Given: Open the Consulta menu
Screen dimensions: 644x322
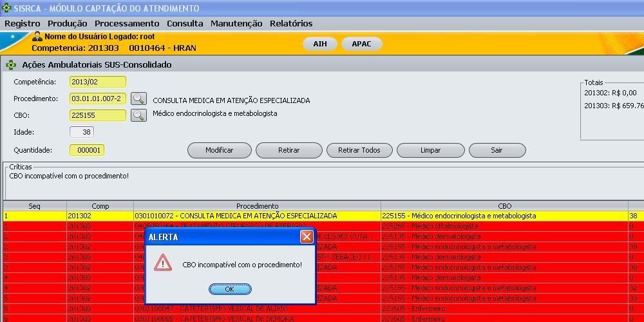Looking at the screenshot, I should click(185, 23).
